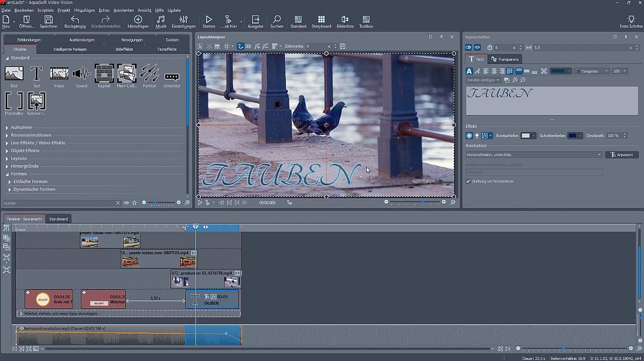Switch to Bilderliste view in toolbar
Screen dimensions: 644x361
pos(345,21)
